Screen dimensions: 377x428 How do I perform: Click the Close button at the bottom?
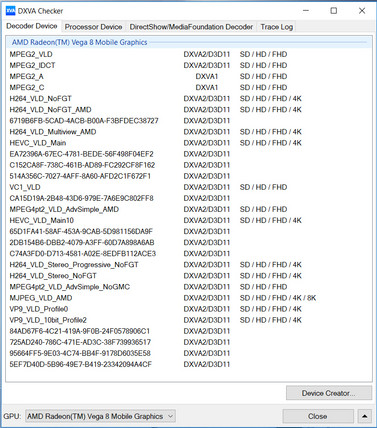(x=318, y=416)
